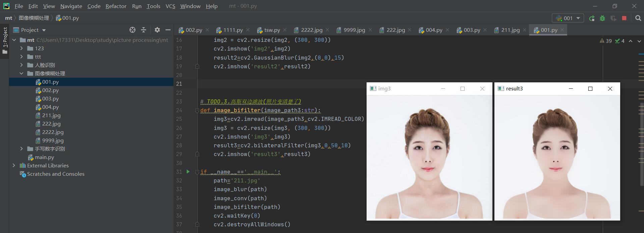644x233 pixels.
Task: Close the 2222.jpg editor tab
Action: click(x=327, y=30)
